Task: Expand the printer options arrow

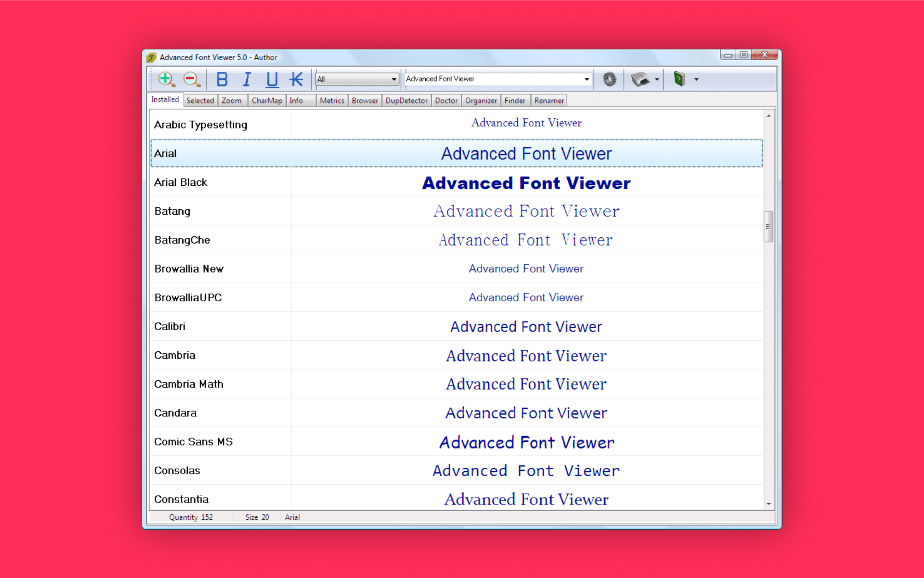Action: pos(657,79)
